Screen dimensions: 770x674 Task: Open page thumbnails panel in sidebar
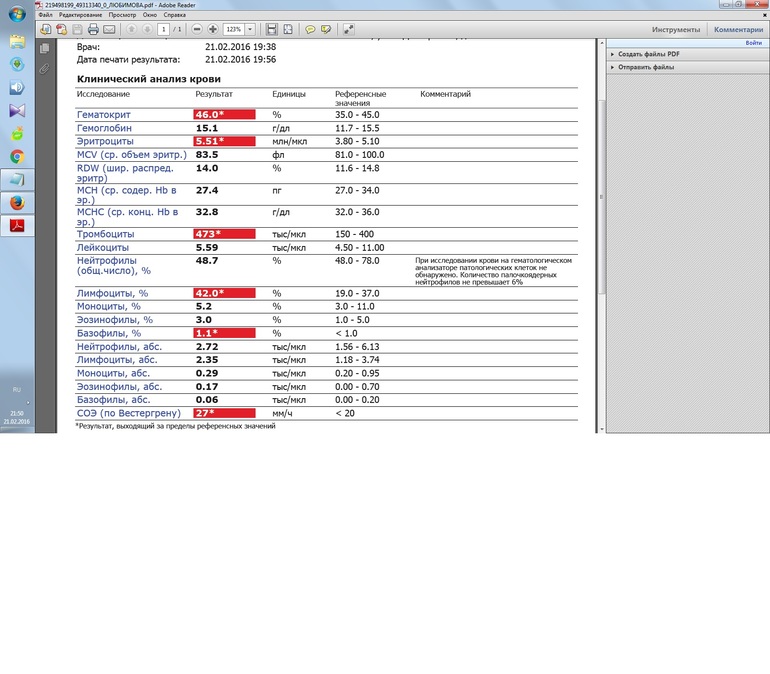coord(44,48)
